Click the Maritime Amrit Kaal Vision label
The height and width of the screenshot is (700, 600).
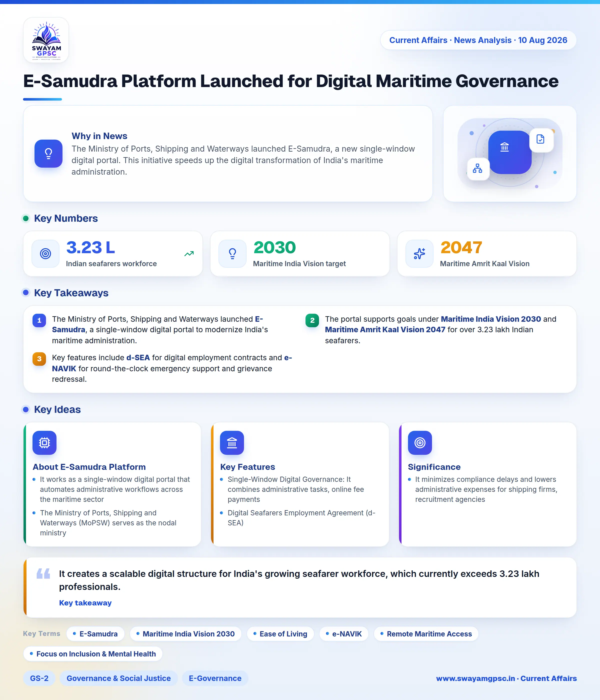[x=484, y=263]
